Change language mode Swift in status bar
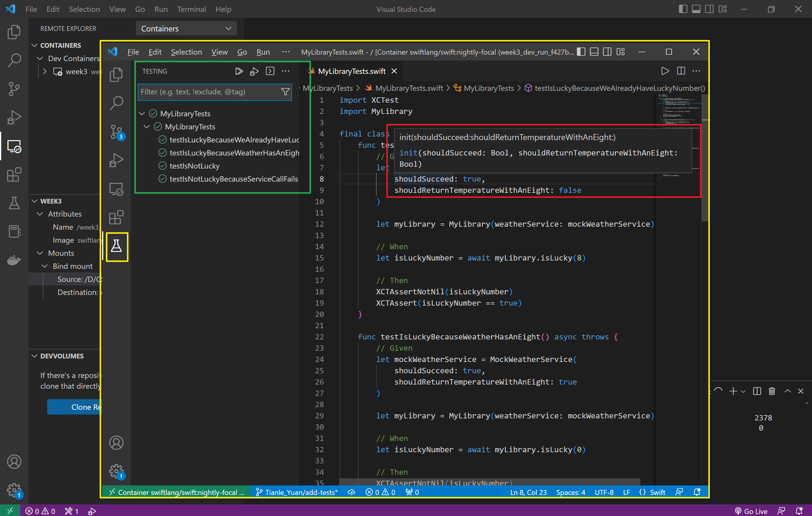Viewport: 812px width, 516px height. pyautogui.click(x=658, y=492)
